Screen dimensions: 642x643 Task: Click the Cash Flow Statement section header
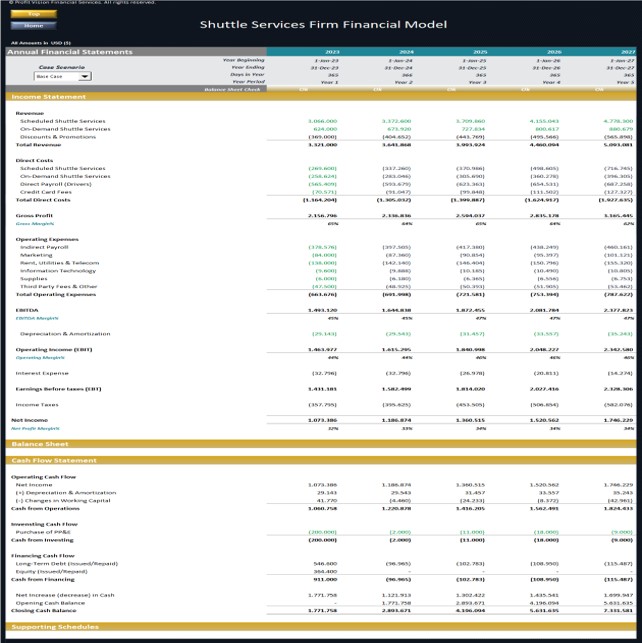point(321,460)
